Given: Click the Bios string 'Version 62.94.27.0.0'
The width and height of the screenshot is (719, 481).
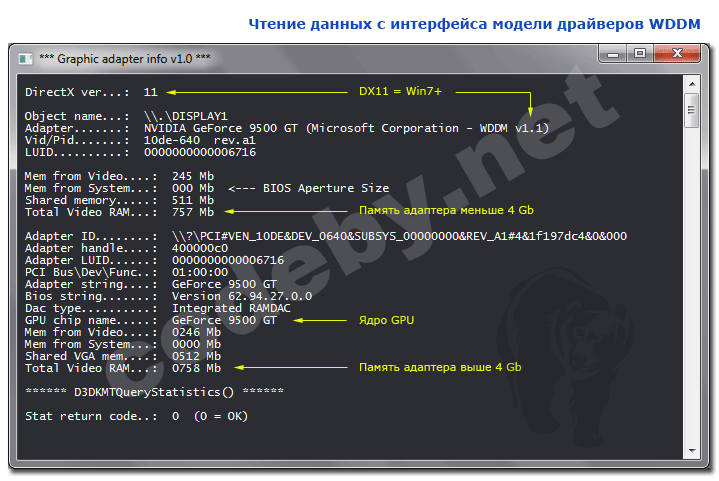Looking at the screenshot, I should pos(242,296).
